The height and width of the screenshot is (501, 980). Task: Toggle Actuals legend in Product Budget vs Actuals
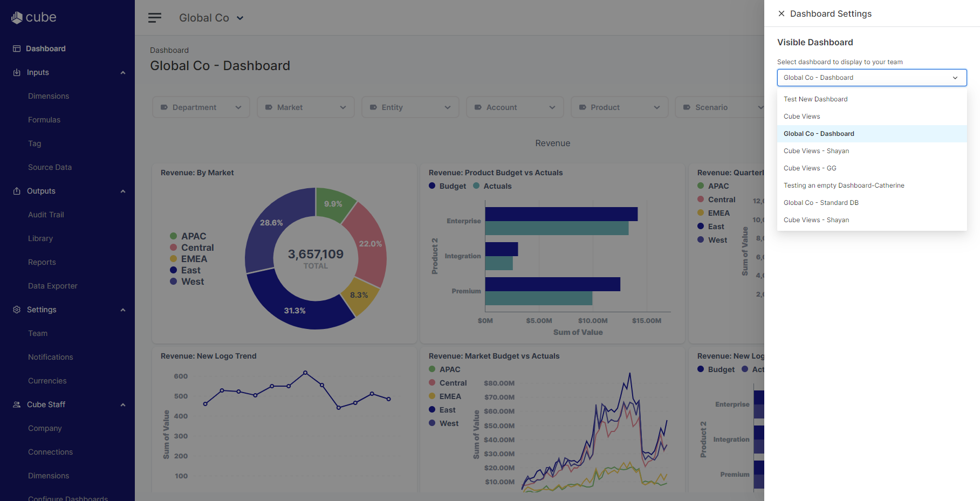(492, 186)
